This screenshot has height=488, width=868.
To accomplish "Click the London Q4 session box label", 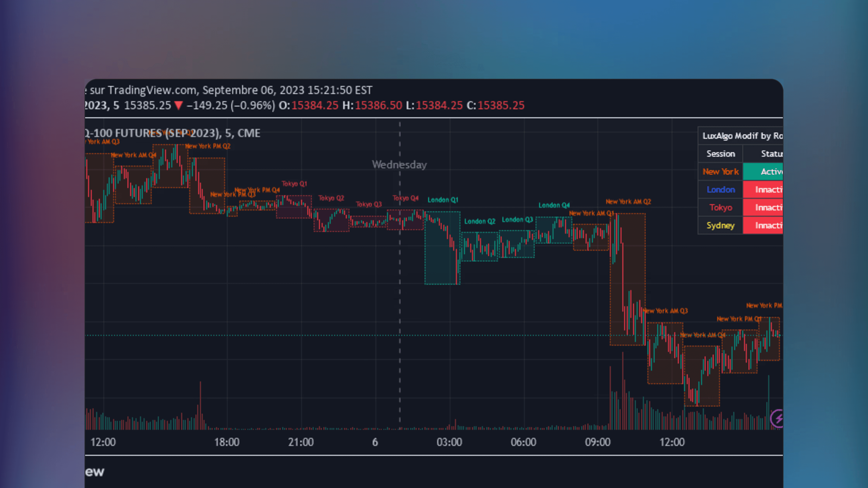I will [554, 205].
